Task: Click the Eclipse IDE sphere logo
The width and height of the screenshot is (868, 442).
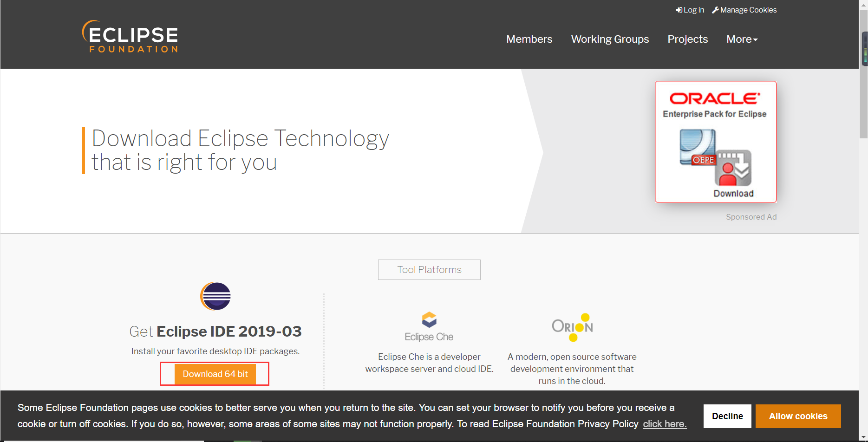Action: 215,296
